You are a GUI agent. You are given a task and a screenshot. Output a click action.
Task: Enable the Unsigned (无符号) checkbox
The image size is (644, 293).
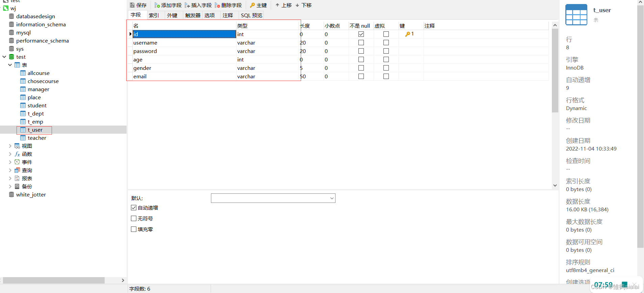134,218
